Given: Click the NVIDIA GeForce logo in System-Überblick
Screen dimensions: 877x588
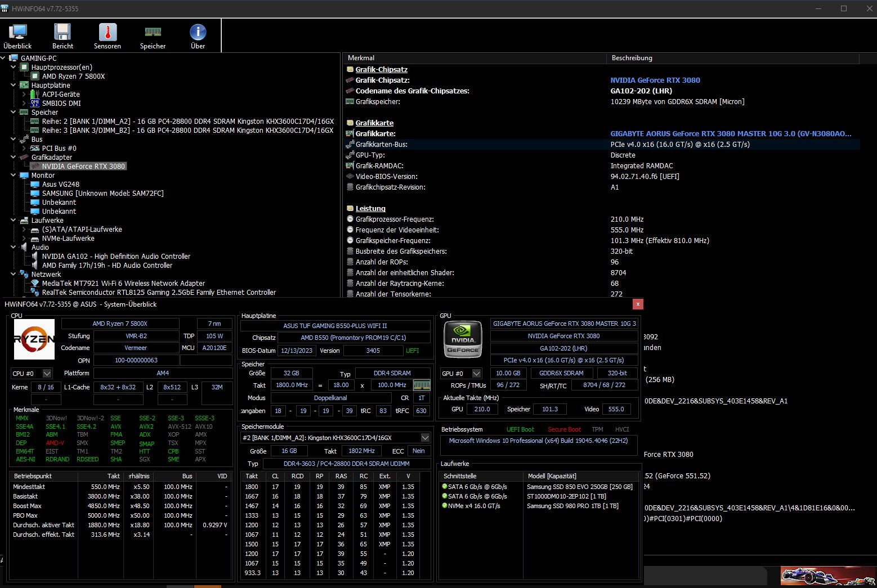Looking at the screenshot, I should (463, 340).
